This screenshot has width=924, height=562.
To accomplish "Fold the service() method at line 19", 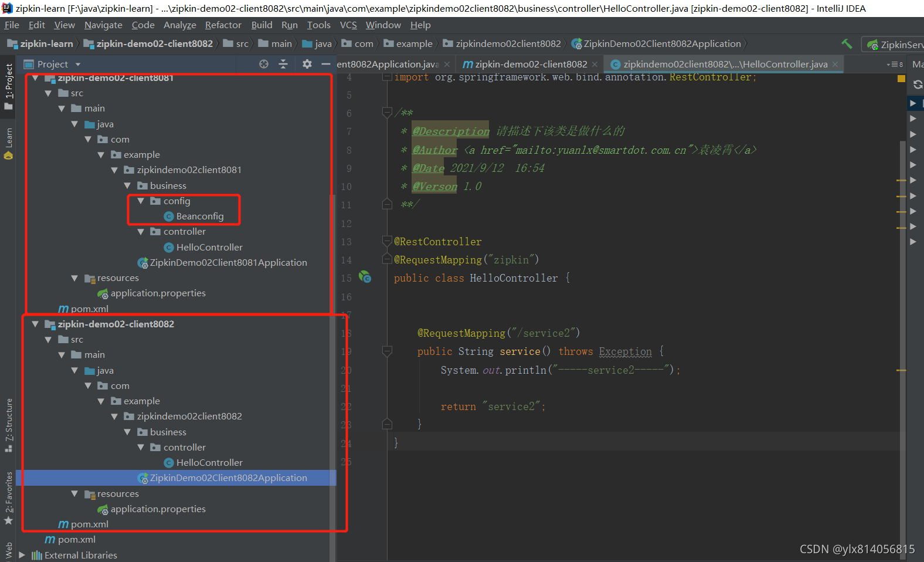I will coord(387,351).
